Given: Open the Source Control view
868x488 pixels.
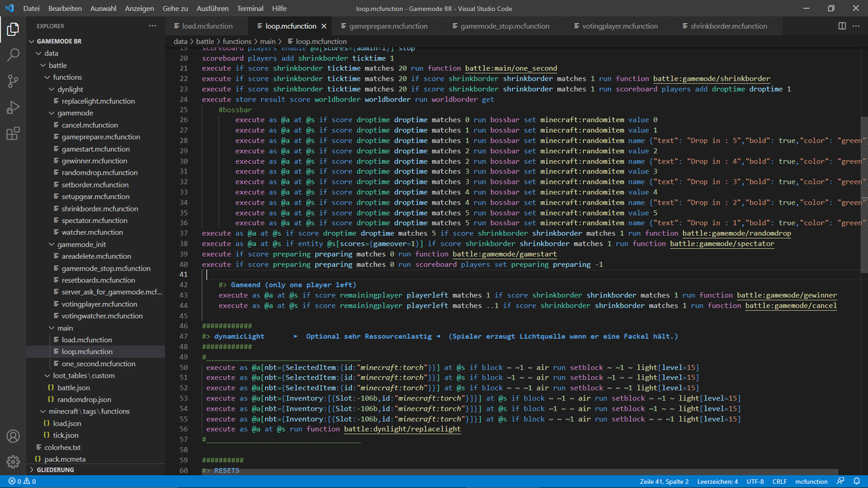Looking at the screenshot, I should click(x=13, y=81).
